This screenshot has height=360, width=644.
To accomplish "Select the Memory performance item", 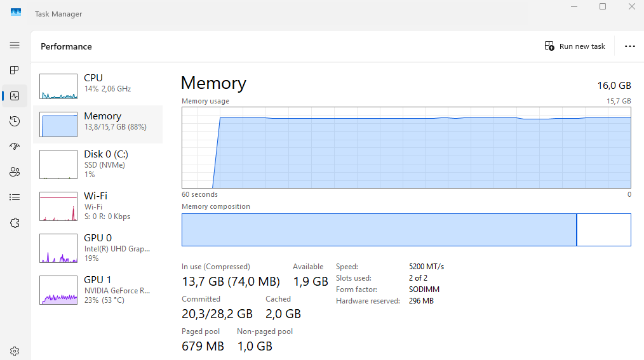I will coord(98,124).
